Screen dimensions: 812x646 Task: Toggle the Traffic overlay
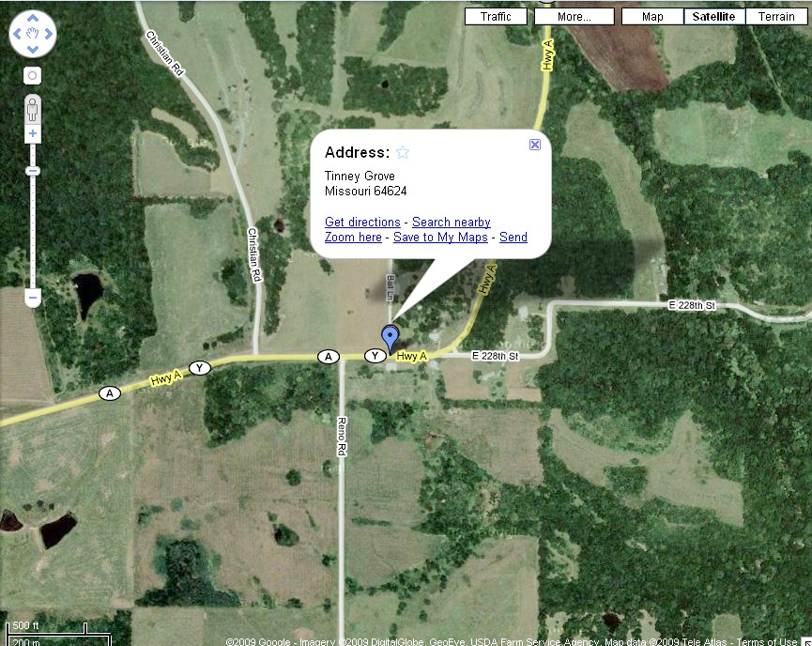coord(496,17)
